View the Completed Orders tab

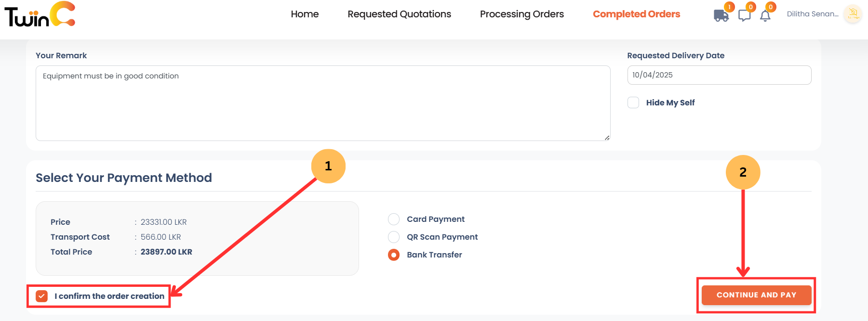pos(636,14)
